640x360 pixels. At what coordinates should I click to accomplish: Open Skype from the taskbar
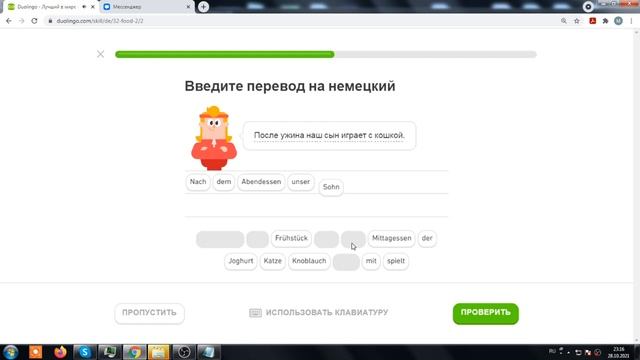pyautogui.click(x=85, y=352)
